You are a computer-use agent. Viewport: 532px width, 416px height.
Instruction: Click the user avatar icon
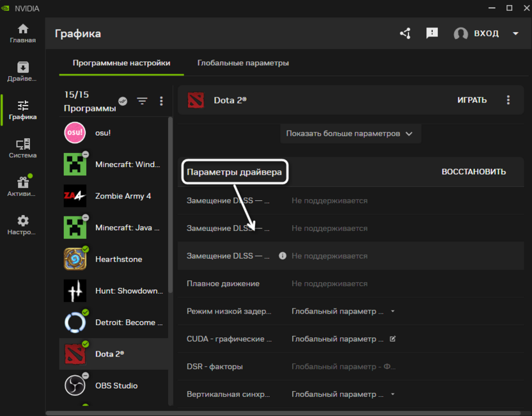click(x=461, y=34)
